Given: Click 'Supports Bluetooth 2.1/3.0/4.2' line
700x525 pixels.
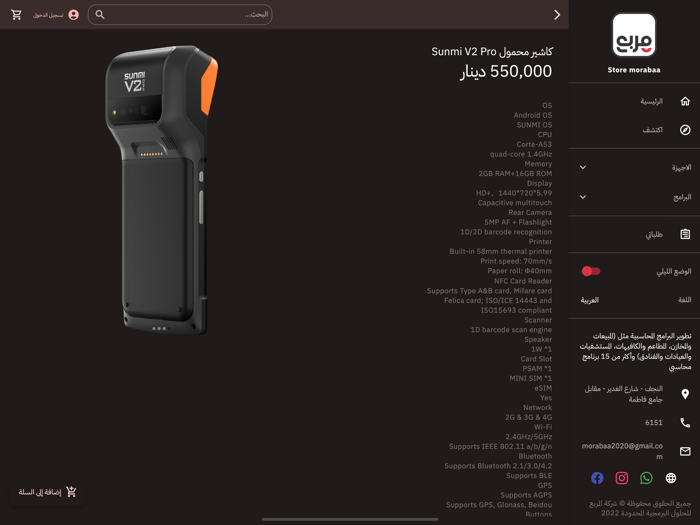Looking at the screenshot, I should click(498, 466).
